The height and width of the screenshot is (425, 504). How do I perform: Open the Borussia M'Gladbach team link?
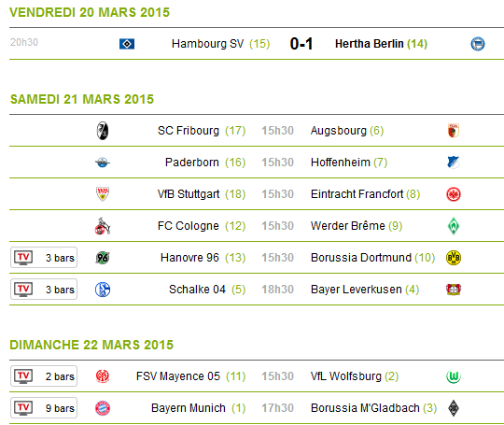pyautogui.click(x=365, y=408)
